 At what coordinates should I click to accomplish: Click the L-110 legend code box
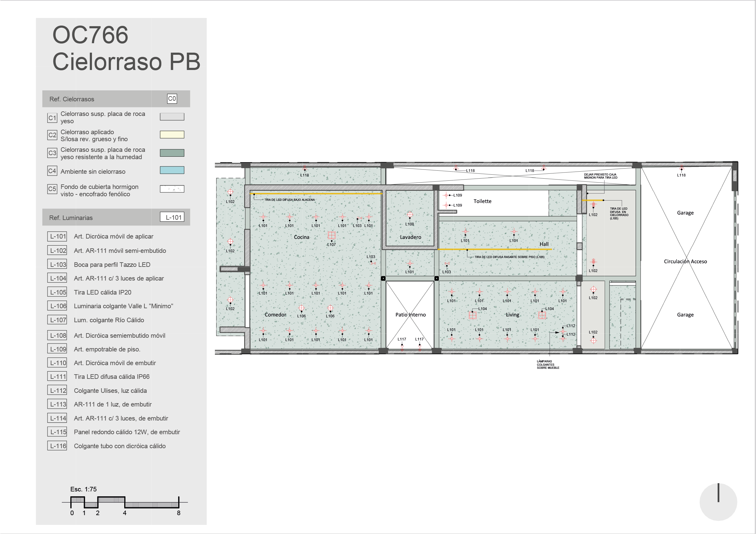(57, 363)
